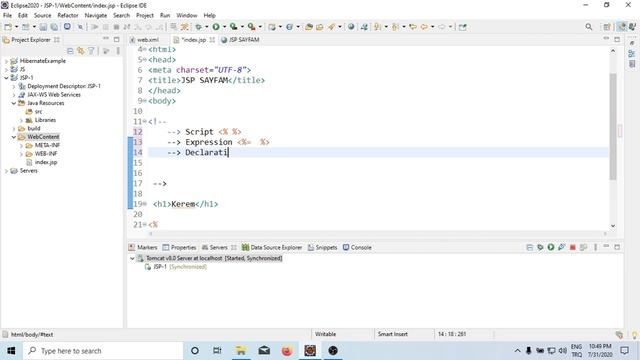Viewport: 640px width, 360px height.
Task: Minimize the Servers view panel
Action: pyautogui.click(x=606, y=247)
